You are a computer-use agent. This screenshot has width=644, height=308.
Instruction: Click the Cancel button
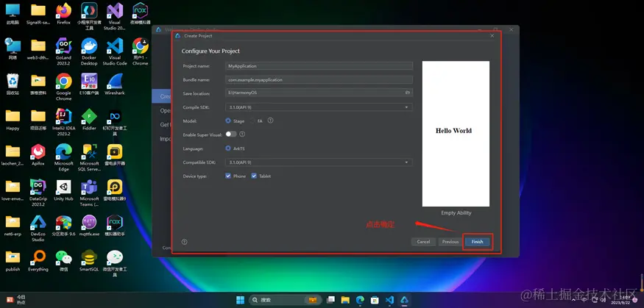click(x=423, y=242)
